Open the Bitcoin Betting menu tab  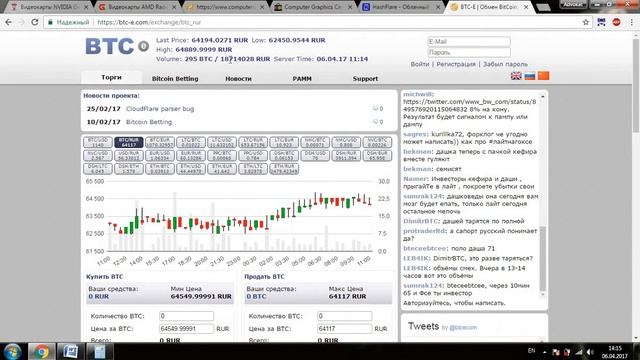tap(175, 78)
